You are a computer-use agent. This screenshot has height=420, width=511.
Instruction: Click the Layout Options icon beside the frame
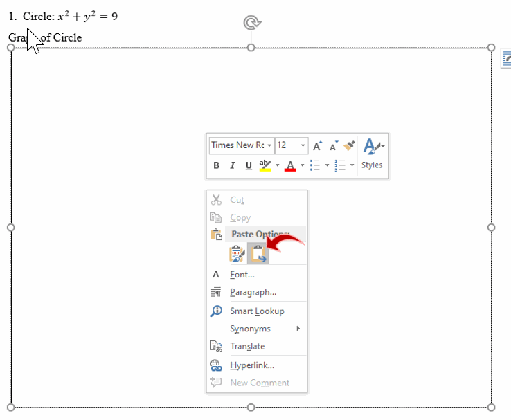point(506,61)
